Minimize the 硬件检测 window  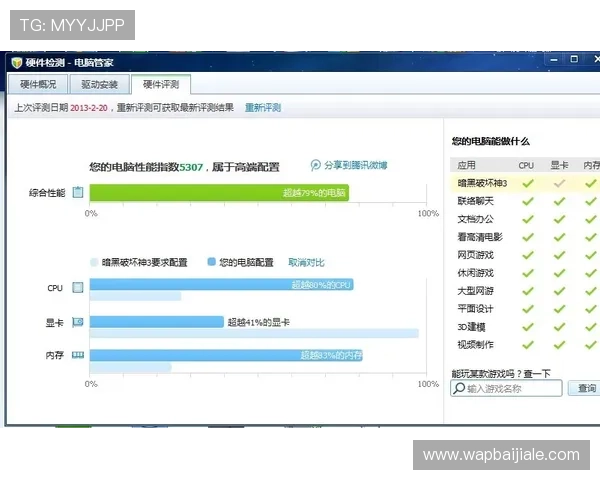(x=554, y=59)
